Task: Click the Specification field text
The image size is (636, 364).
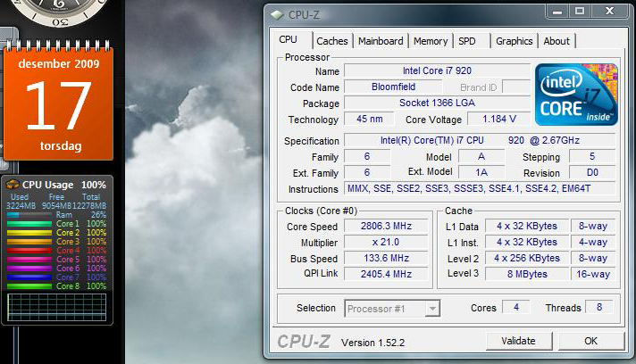Action: pyautogui.click(x=480, y=140)
